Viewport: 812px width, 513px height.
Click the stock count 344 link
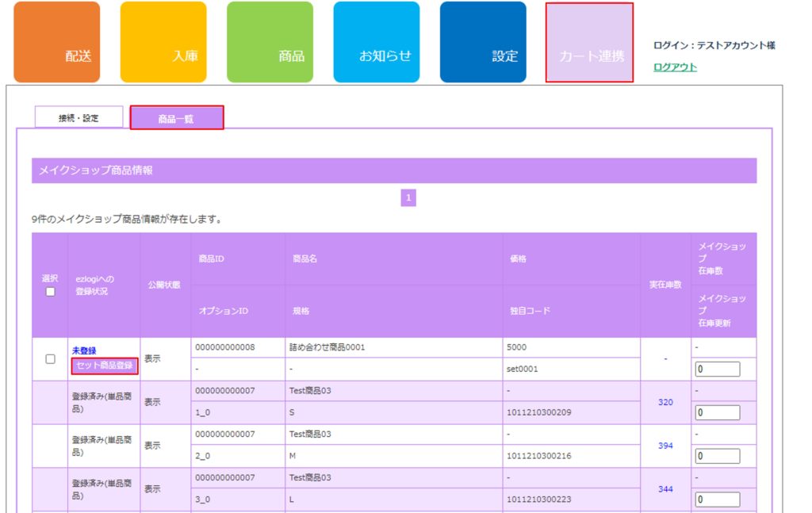click(665, 489)
